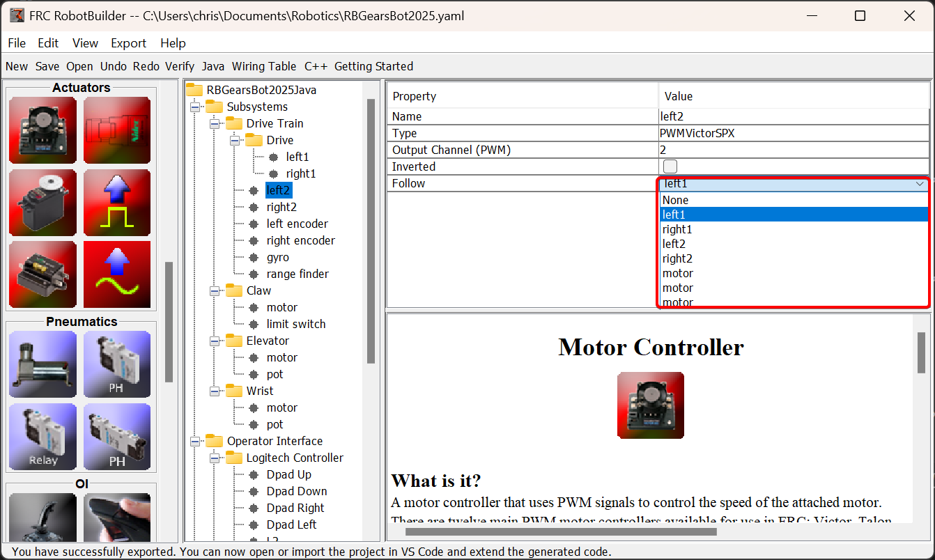Viewport: 935px width, 560px height.
Task: Open the Export menu
Action: pos(128,43)
